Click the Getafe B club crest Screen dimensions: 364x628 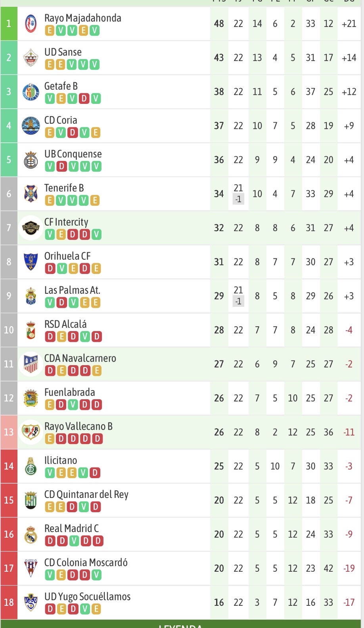click(31, 92)
